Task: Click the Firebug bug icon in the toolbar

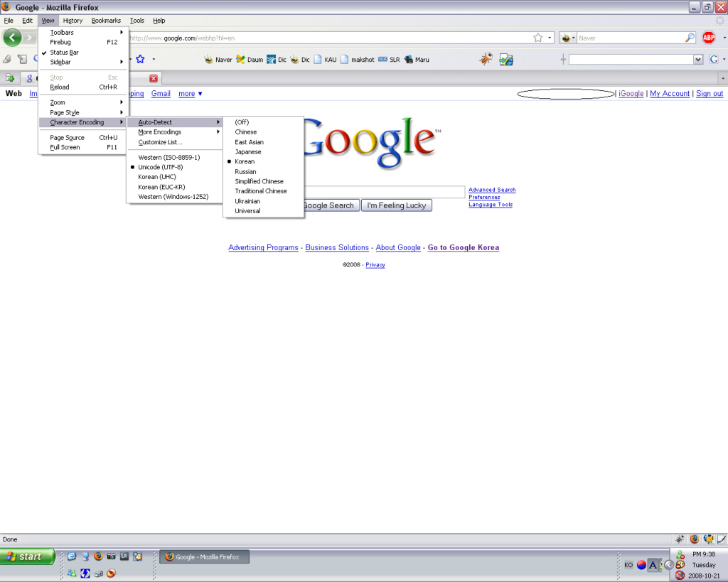Action: click(x=486, y=60)
